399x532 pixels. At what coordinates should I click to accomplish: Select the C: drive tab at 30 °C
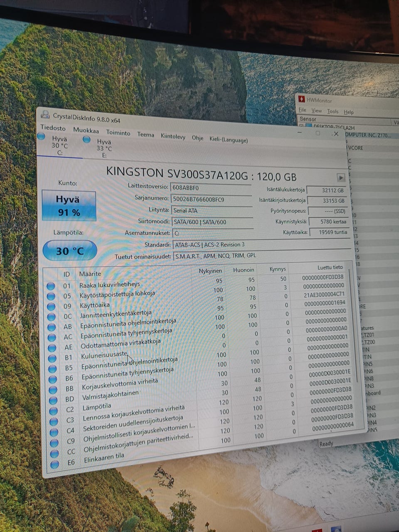tap(59, 145)
